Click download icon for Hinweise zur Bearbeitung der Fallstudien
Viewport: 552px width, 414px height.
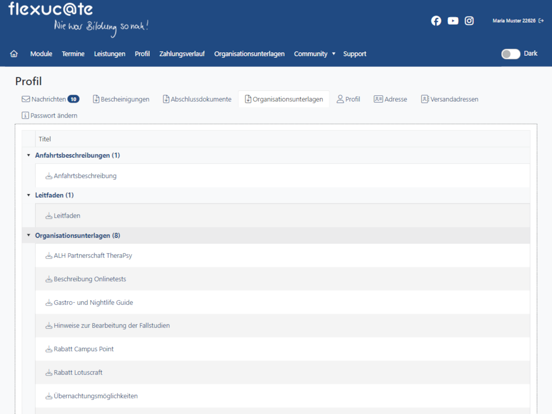coord(49,326)
